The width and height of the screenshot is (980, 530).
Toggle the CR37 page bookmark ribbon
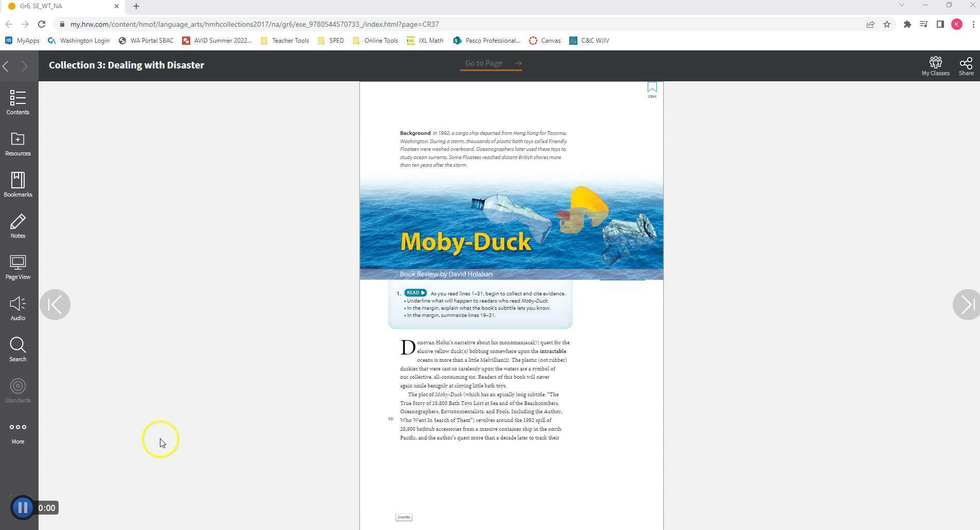(651, 87)
